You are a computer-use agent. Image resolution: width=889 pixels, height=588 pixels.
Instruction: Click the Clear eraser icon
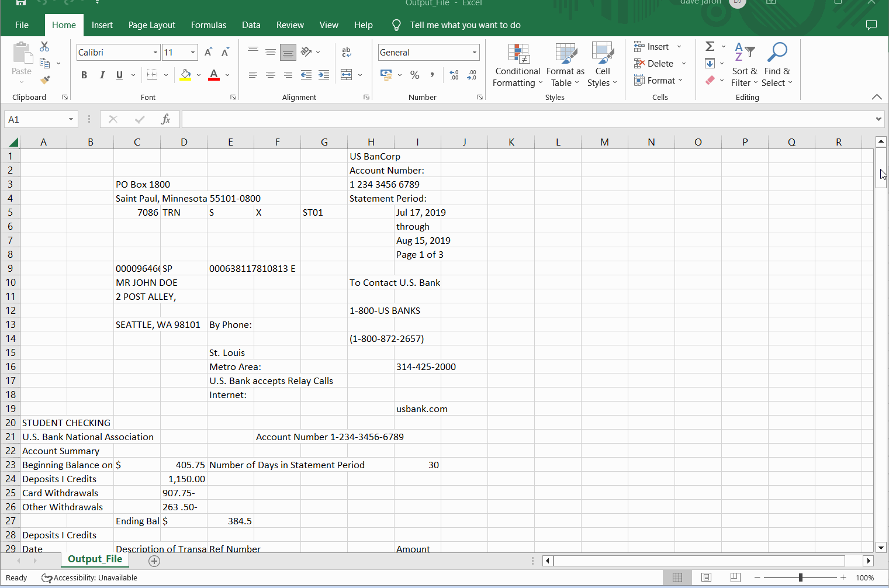[710, 80]
